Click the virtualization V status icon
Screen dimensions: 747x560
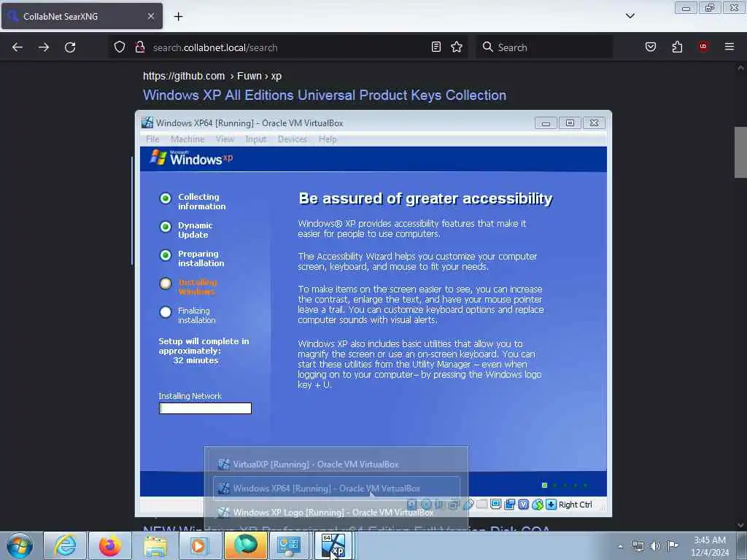(x=523, y=505)
